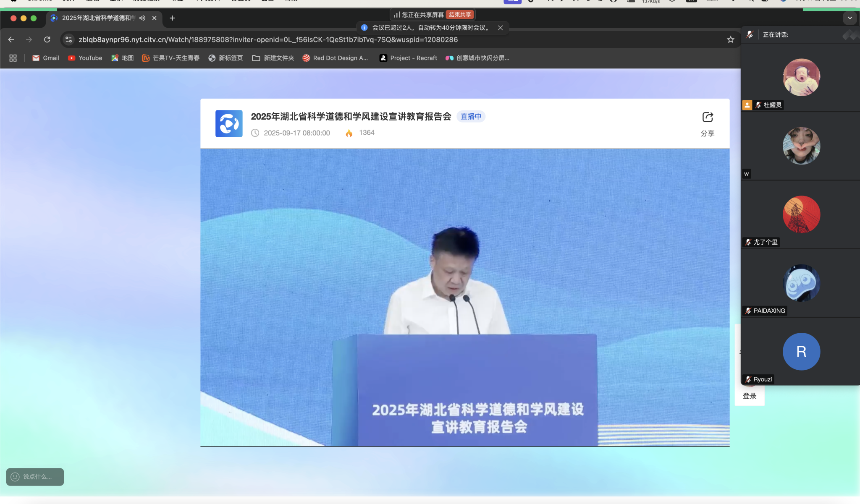This screenshot has width=860, height=504.
Task: Open the site information icon in the address bar
Action: pyautogui.click(x=68, y=39)
